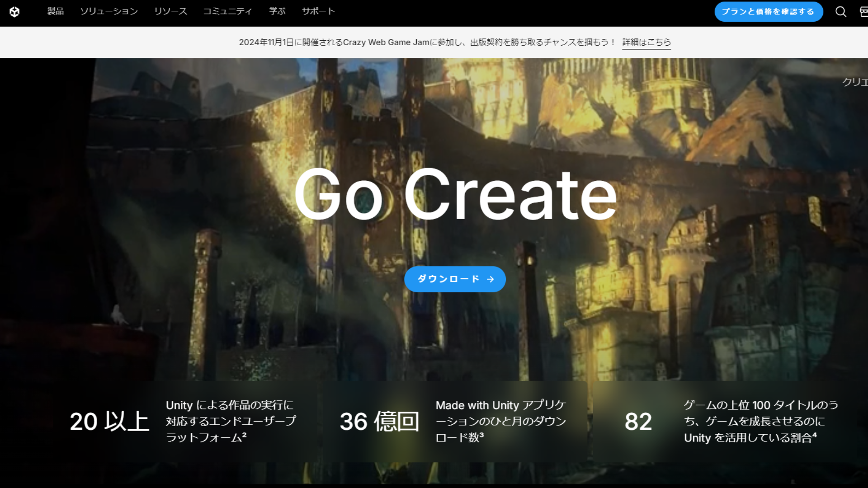The height and width of the screenshot is (488, 868).
Task: Click the Made with Unity アプリケーション description
Action: 501,421
